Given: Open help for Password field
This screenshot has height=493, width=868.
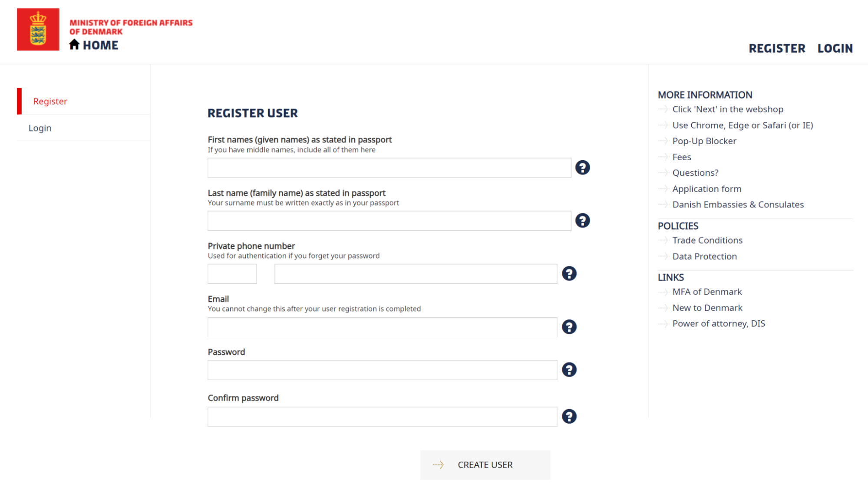Looking at the screenshot, I should tap(569, 370).
